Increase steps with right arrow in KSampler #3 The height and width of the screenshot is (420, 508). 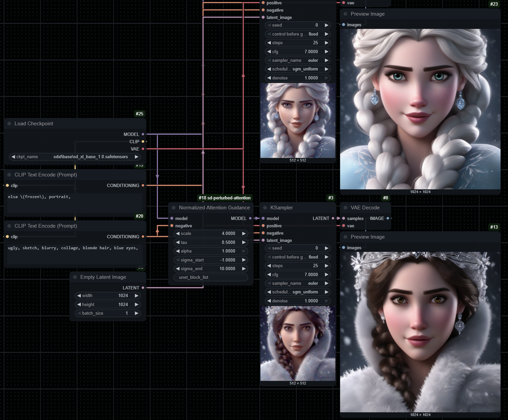pos(327,266)
